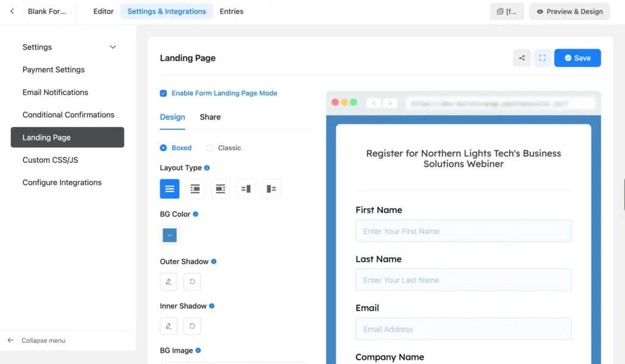Edit the Outer Shadow with pencil icon
Image resolution: width=625 pixels, height=364 pixels.
tap(168, 282)
